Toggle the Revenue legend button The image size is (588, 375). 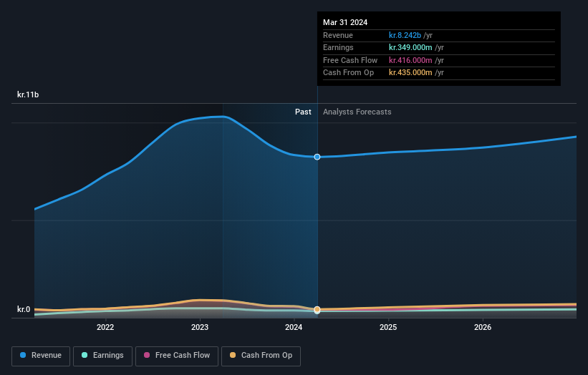41,356
